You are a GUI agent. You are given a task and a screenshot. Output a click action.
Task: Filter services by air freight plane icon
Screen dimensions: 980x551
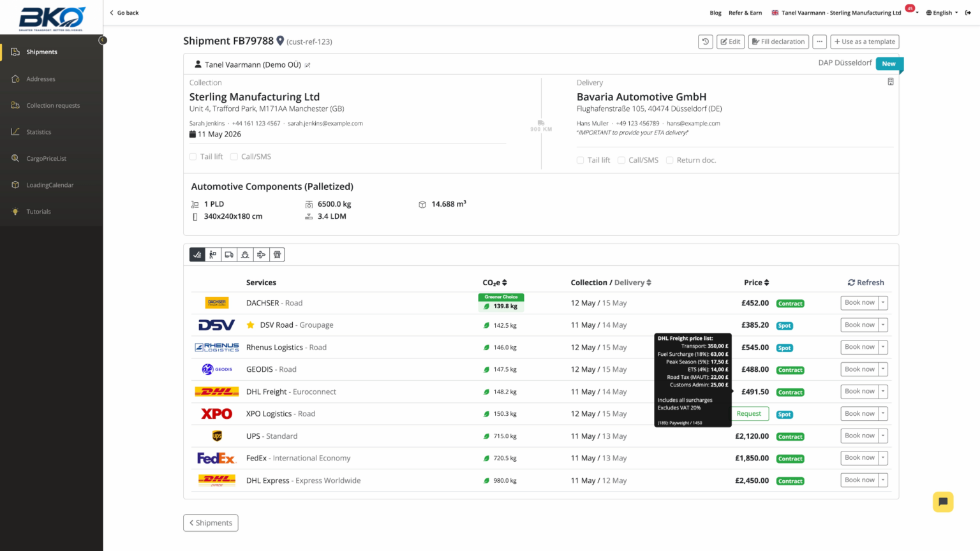(261, 254)
